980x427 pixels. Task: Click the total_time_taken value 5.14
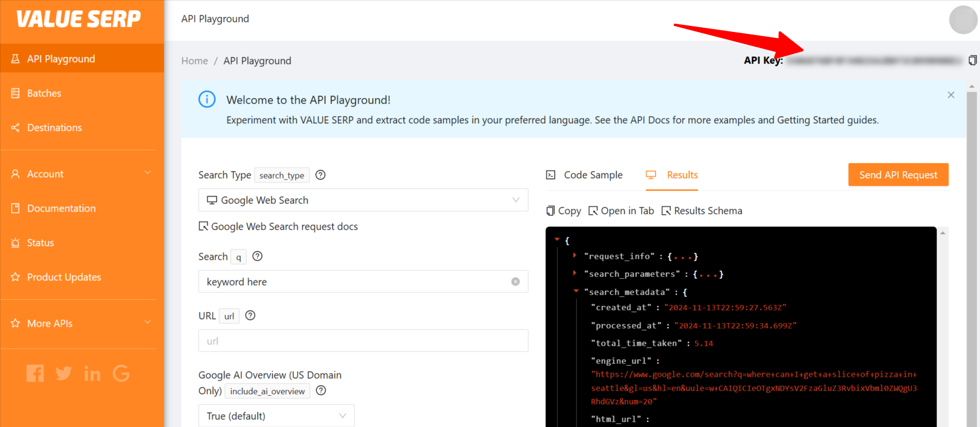(703, 343)
